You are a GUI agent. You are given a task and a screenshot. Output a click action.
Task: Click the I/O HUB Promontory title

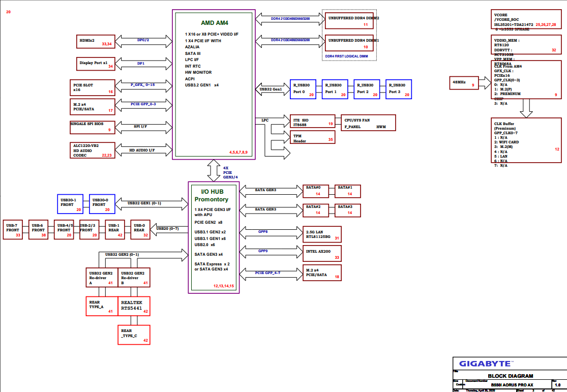point(212,195)
